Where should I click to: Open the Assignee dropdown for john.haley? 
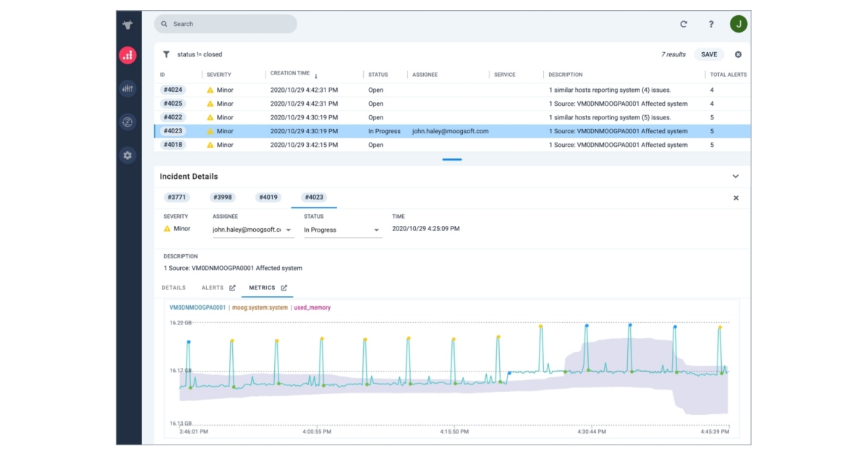click(288, 228)
